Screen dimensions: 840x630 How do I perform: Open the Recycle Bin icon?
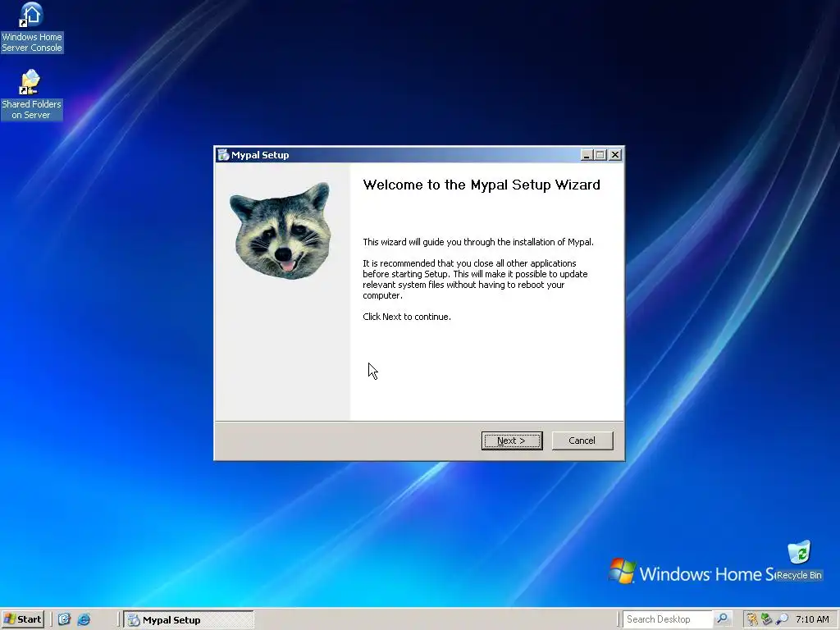click(799, 560)
